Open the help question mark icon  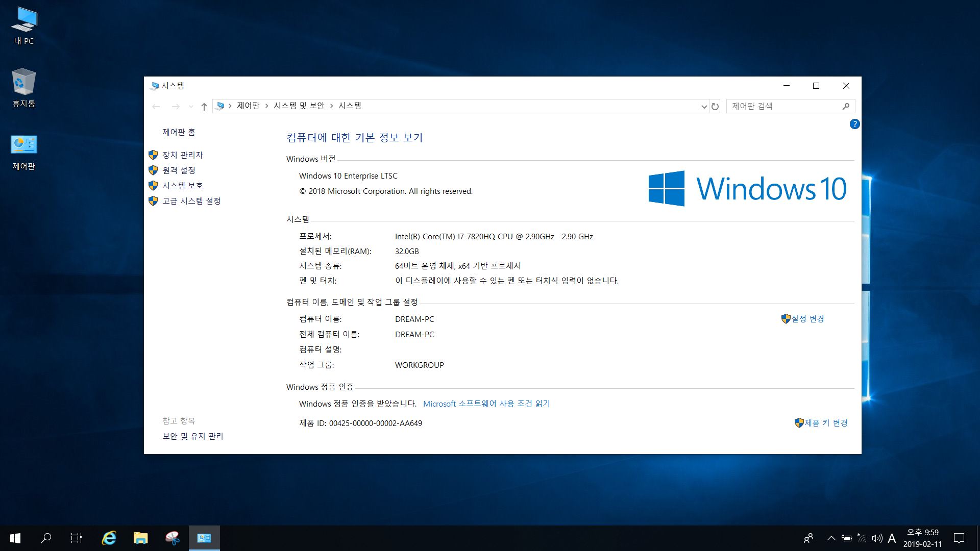pos(854,124)
